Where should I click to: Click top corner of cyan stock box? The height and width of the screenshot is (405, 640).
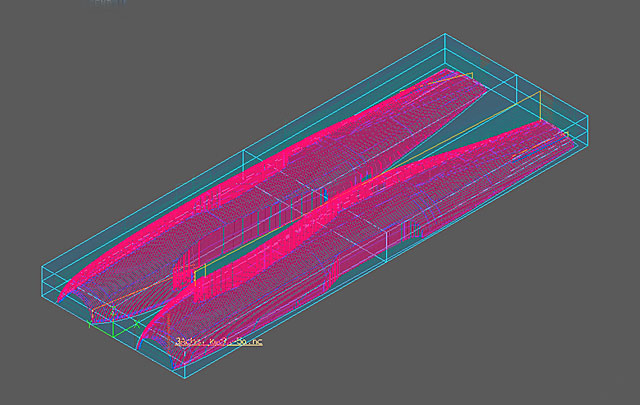pyautogui.click(x=442, y=35)
